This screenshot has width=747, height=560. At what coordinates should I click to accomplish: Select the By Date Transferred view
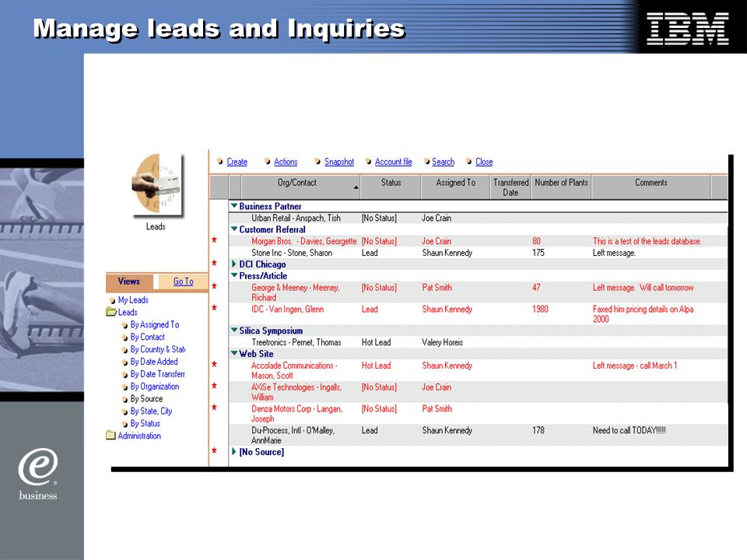(158, 374)
